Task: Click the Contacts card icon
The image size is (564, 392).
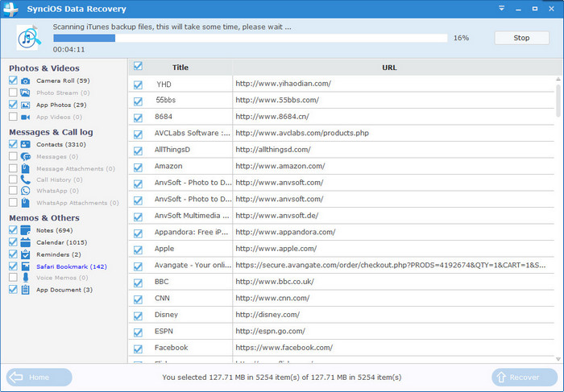Action: [25, 144]
